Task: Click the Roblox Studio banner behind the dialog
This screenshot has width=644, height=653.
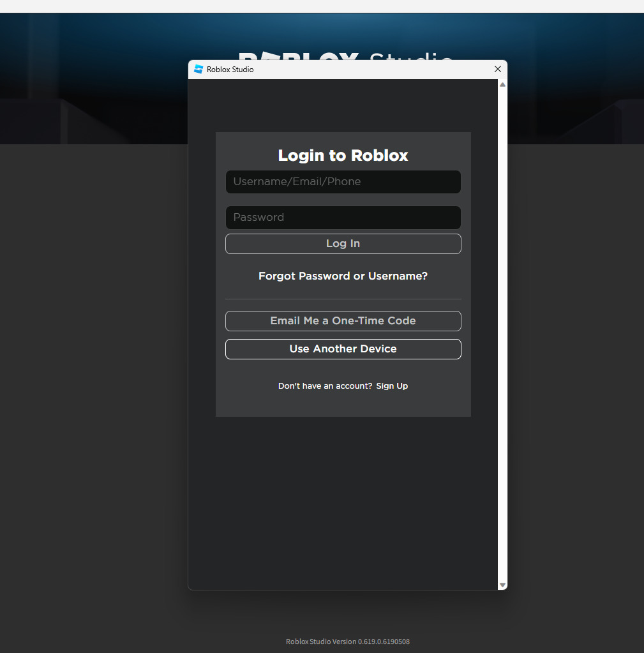Action: click(96, 77)
